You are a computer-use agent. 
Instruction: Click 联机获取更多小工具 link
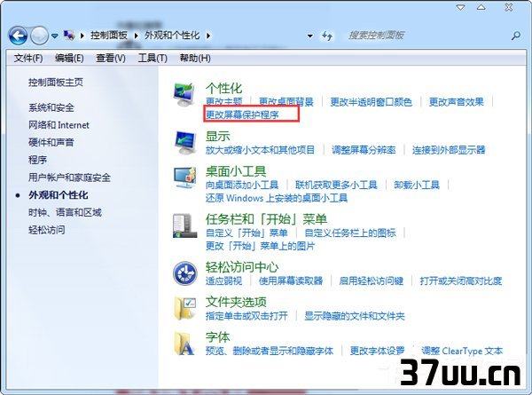point(336,185)
